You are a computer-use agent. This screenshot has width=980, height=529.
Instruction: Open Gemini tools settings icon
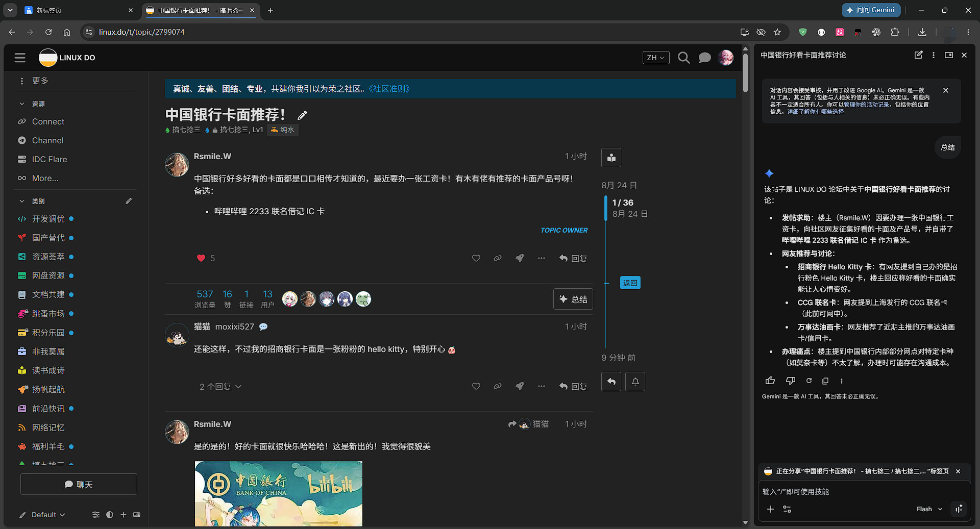[x=787, y=509]
